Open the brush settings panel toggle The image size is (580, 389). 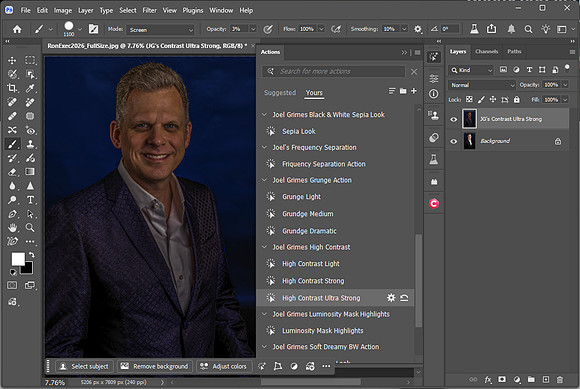coord(93,29)
